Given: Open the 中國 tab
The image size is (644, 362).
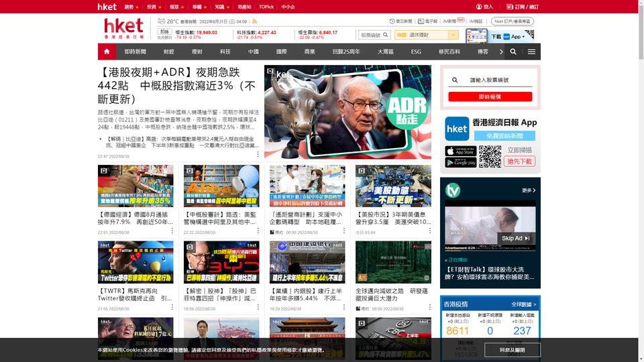Looking at the screenshot, I should pyautogui.click(x=254, y=52).
